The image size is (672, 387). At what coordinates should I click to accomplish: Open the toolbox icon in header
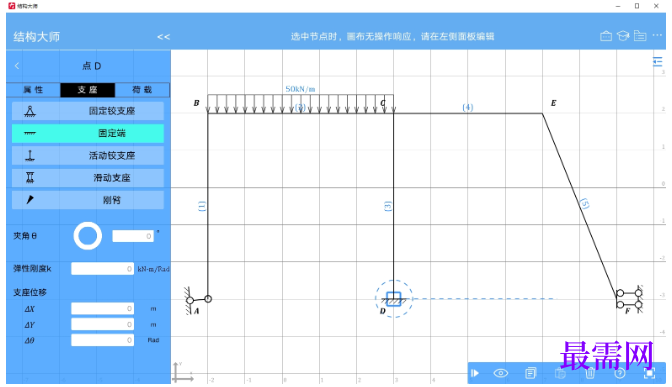pyautogui.click(x=606, y=36)
